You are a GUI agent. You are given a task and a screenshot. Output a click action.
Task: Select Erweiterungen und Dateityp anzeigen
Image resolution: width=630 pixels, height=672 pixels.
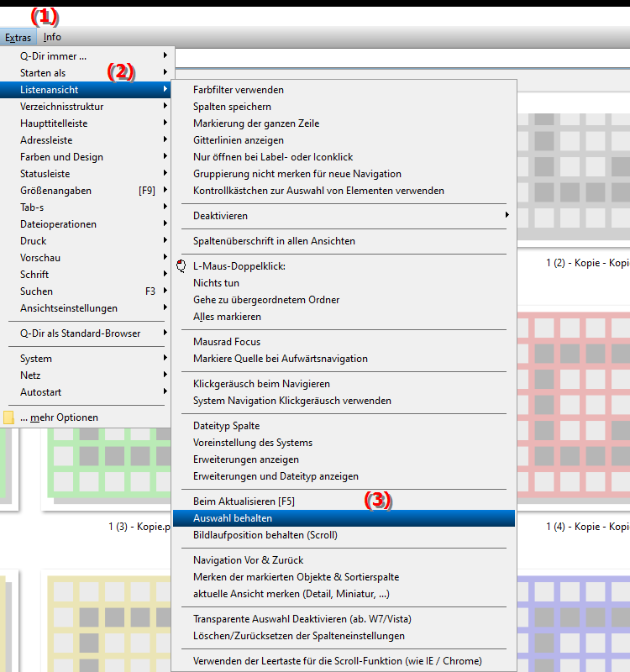click(x=344, y=476)
